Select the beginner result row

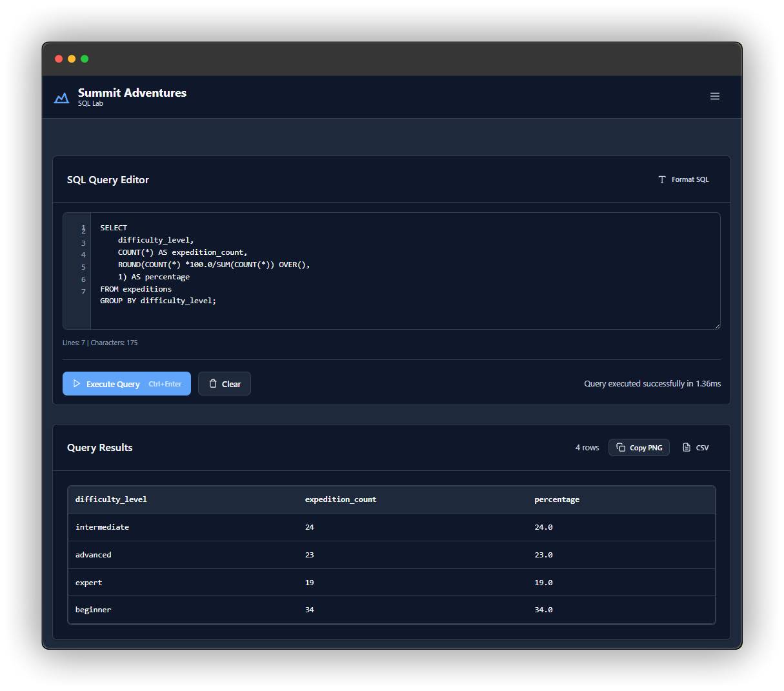(391, 610)
